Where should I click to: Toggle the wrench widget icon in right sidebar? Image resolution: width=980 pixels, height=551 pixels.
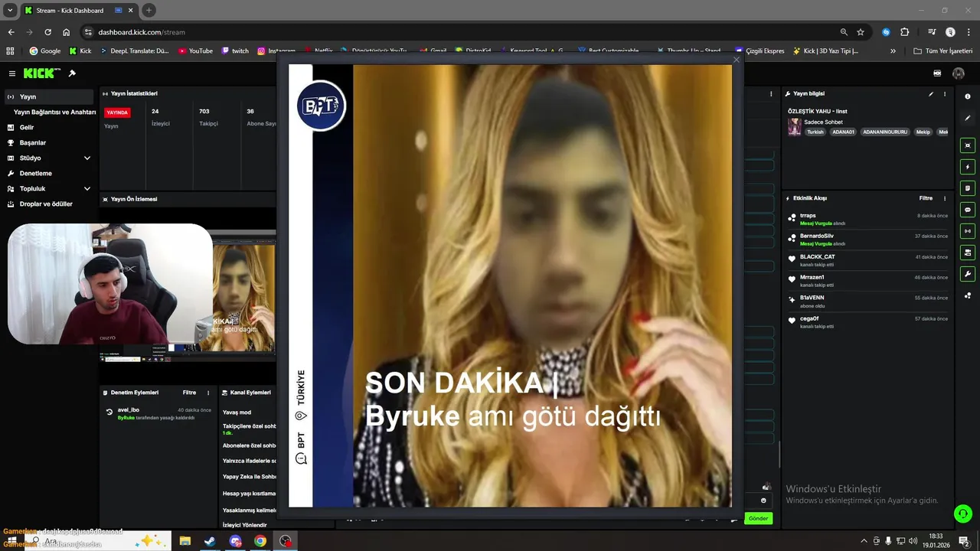click(x=968, y=274)
